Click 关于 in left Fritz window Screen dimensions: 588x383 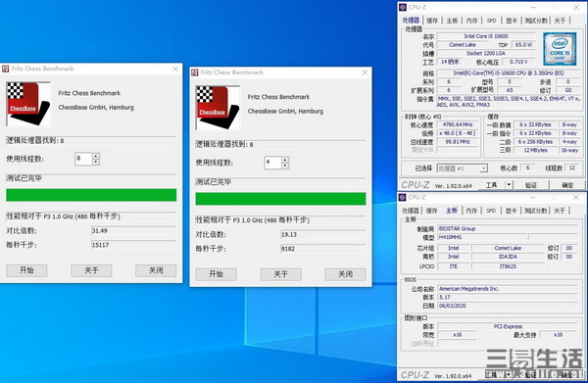(91, 270)
